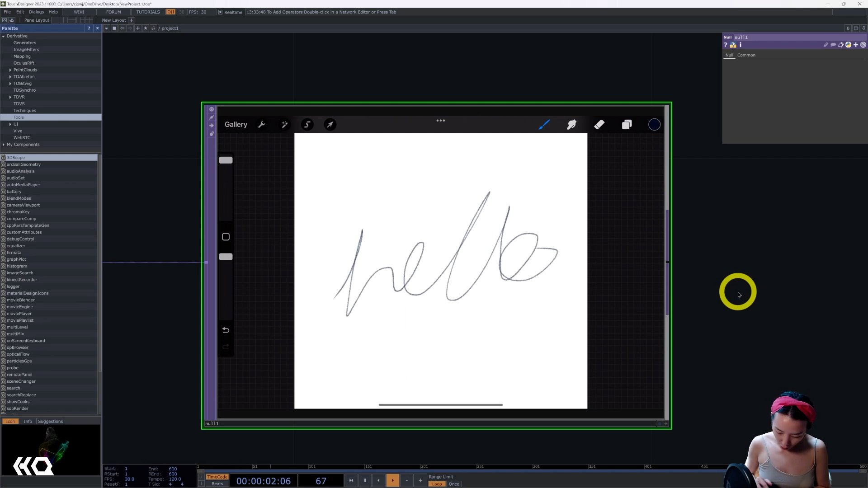Switch to the Suggestions tab

[50, 422]
